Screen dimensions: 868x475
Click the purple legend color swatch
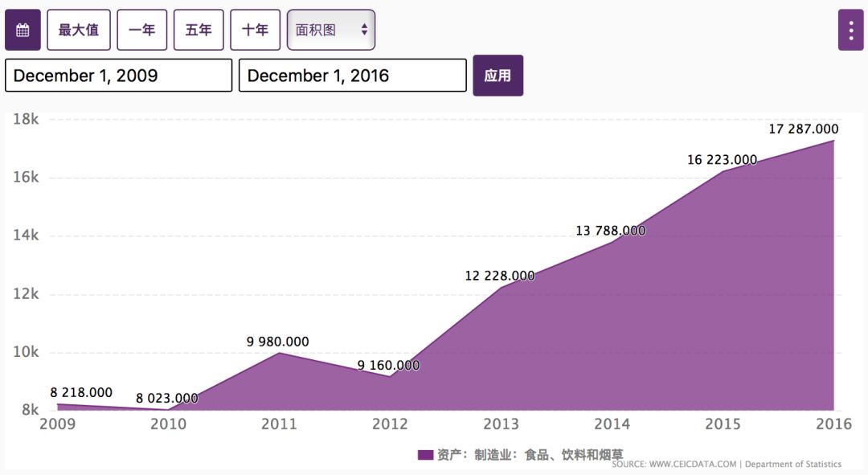point(425,455)
